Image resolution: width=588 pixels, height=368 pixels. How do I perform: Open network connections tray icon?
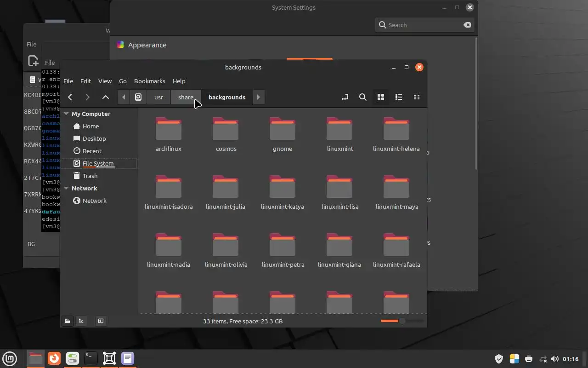(543, 359)
